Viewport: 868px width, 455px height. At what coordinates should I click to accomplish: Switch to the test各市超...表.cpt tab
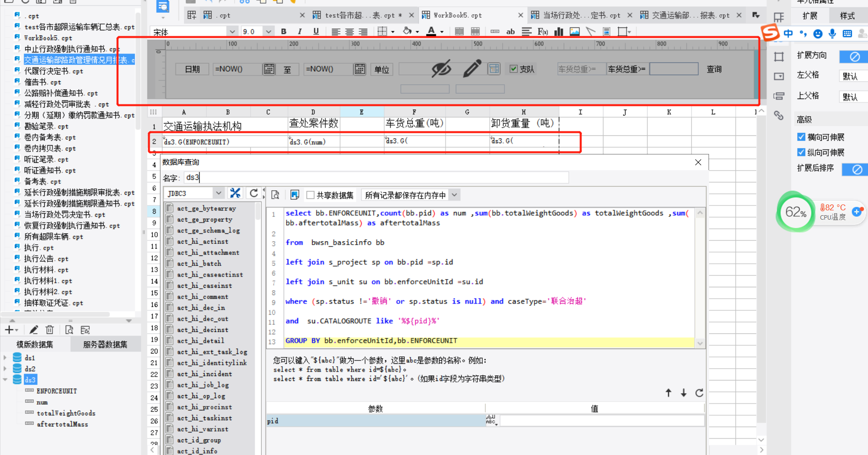364,15
